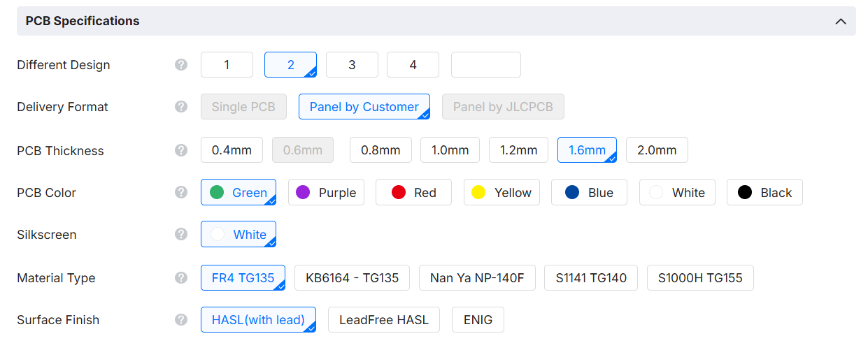Image resolution: width=868 pixels, height=350 pixels.
Task: Open help icon for Different Design
Action: point(181,65)
